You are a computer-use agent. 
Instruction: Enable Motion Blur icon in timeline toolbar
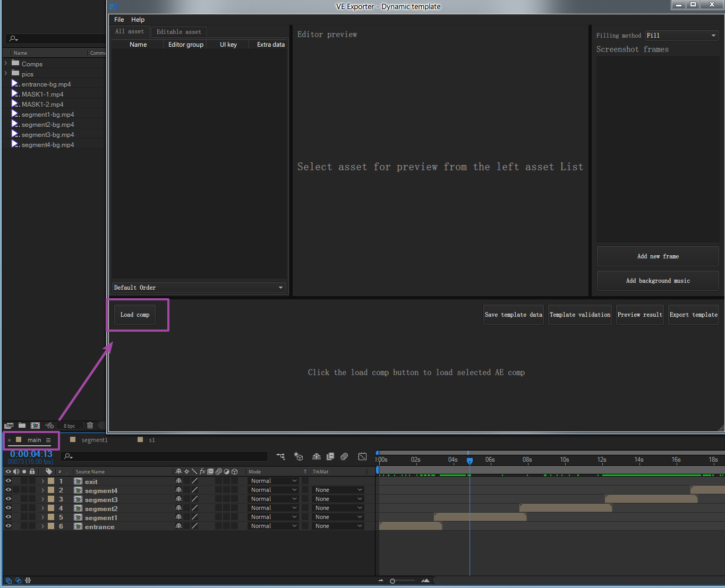[x=344, y=456]
